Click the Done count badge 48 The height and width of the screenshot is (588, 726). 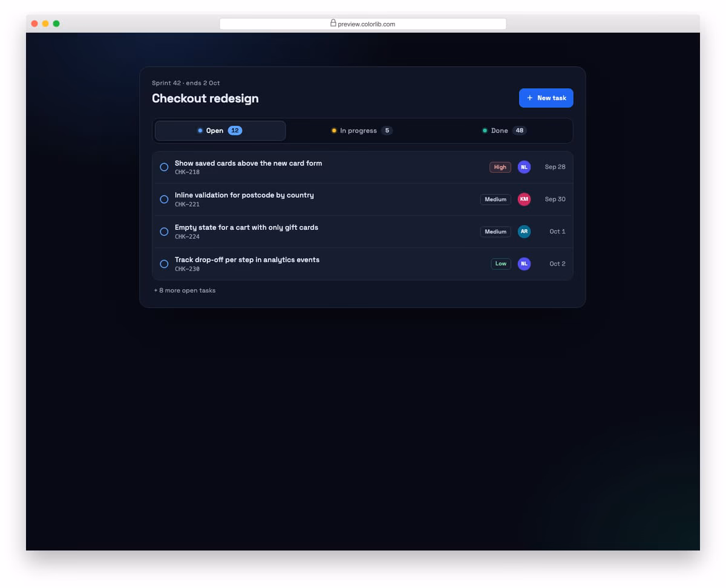point(520,131)
